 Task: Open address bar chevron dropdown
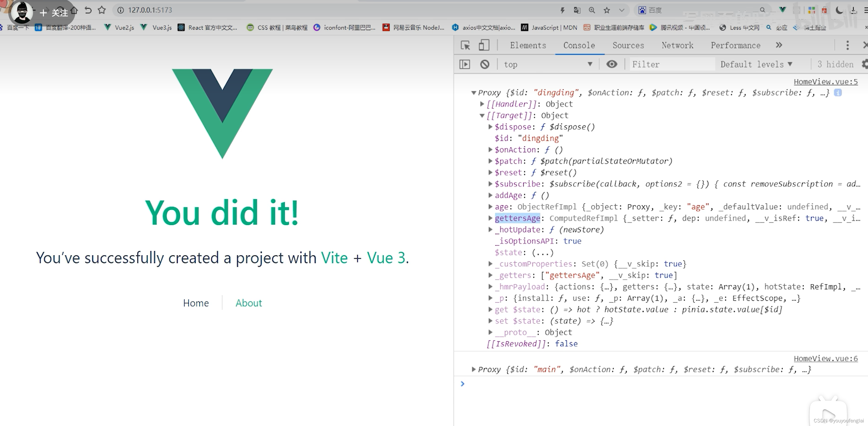[x=622, y=10]
